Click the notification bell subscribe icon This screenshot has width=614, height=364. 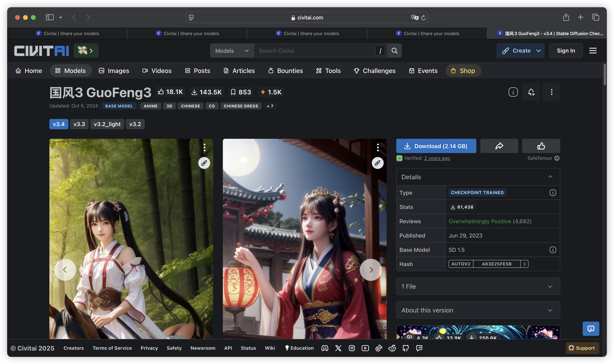pyautogui.click(x=531, y=92)
